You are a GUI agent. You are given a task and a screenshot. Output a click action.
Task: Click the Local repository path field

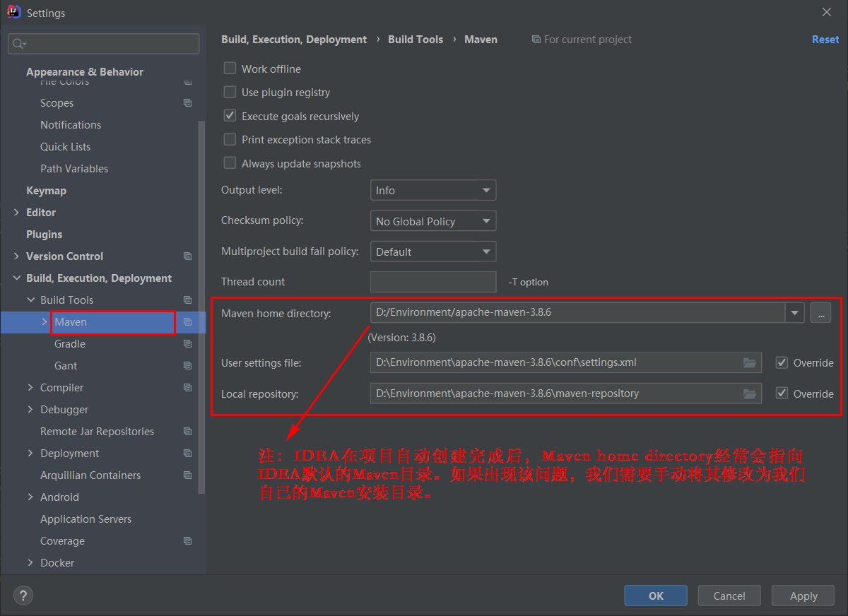tap(566, 393)
